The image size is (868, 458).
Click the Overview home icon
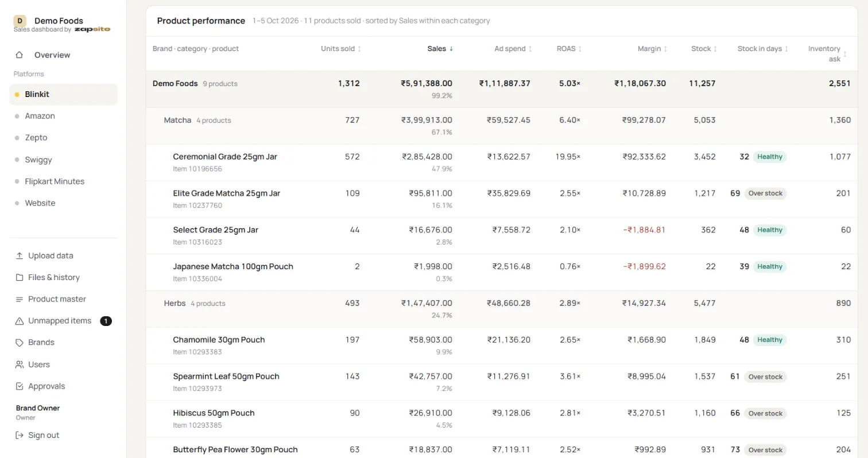[20, 55]
